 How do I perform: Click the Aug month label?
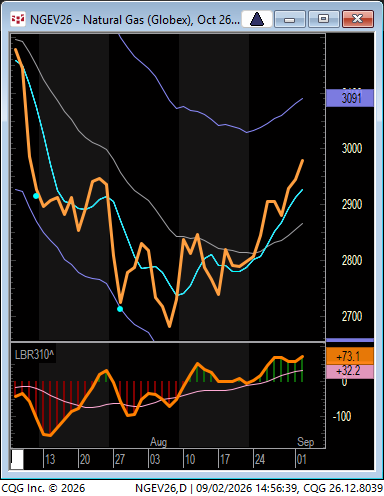tap(158, 442)
